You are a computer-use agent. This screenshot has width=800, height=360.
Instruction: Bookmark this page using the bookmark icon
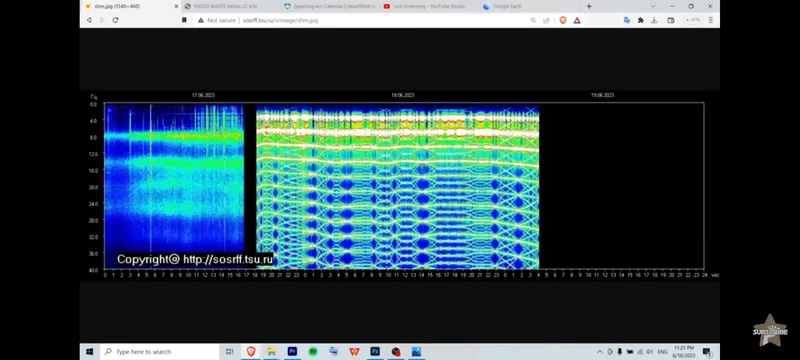click(184, 20)
